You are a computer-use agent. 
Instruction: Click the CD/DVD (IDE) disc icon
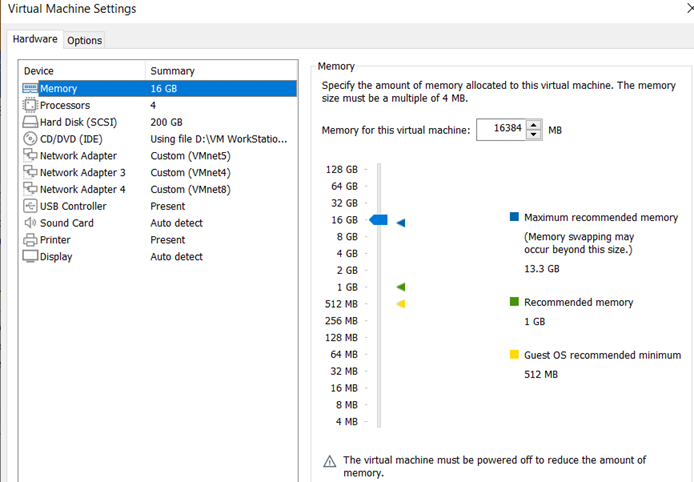tap(30, 139)
